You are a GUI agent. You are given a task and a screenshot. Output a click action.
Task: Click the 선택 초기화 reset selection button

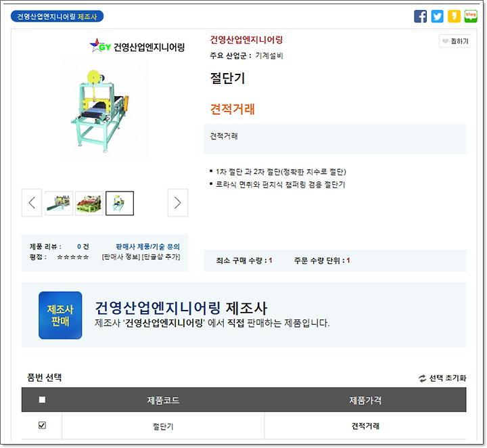point(442,378)
